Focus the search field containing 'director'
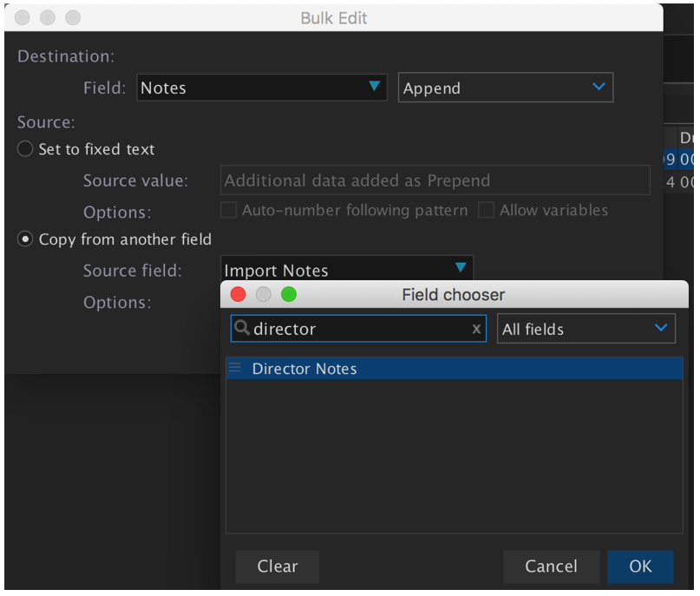This screenshot has width=700, height=596. (356, 329)
